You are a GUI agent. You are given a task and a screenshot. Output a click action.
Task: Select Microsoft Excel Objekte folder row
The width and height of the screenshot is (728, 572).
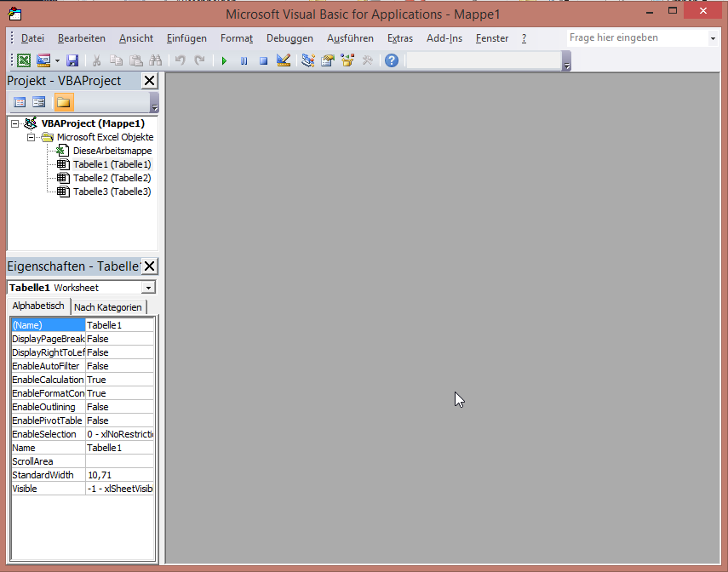click(105, 137)
